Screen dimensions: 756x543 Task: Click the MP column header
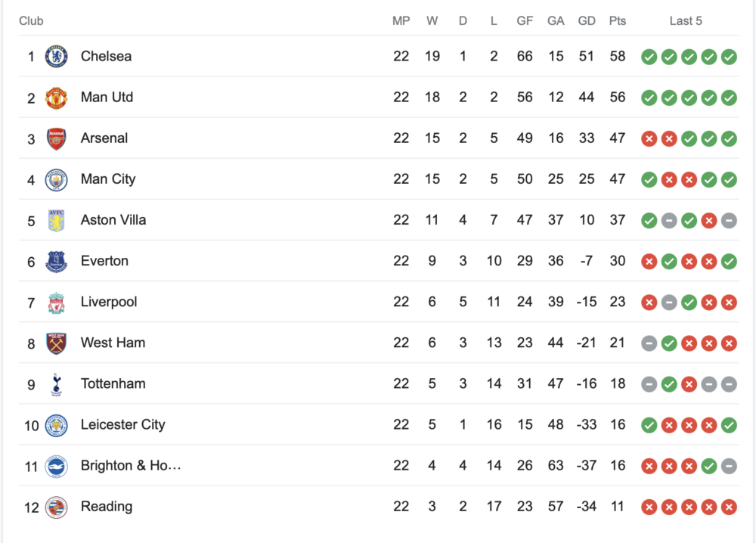[x=401, y=21]
